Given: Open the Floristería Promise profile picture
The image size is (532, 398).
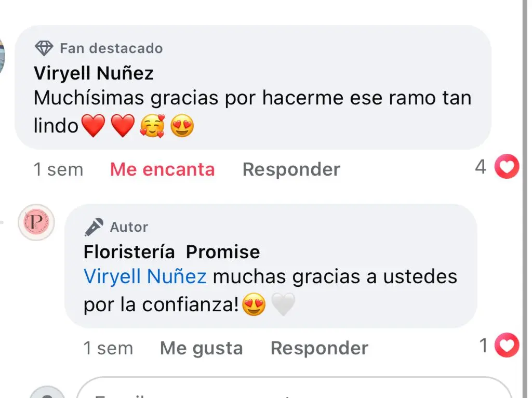Looking at the screenshot, I should point(36,222).
